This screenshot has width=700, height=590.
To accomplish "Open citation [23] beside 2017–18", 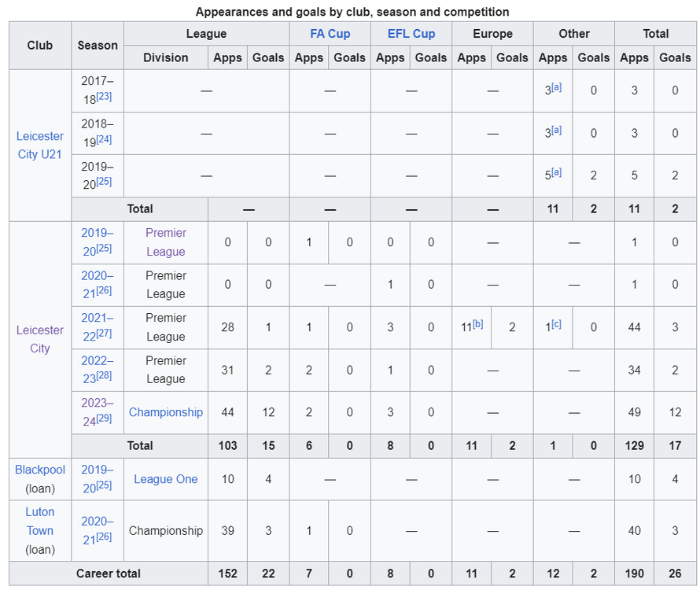I will pos(104,96).
